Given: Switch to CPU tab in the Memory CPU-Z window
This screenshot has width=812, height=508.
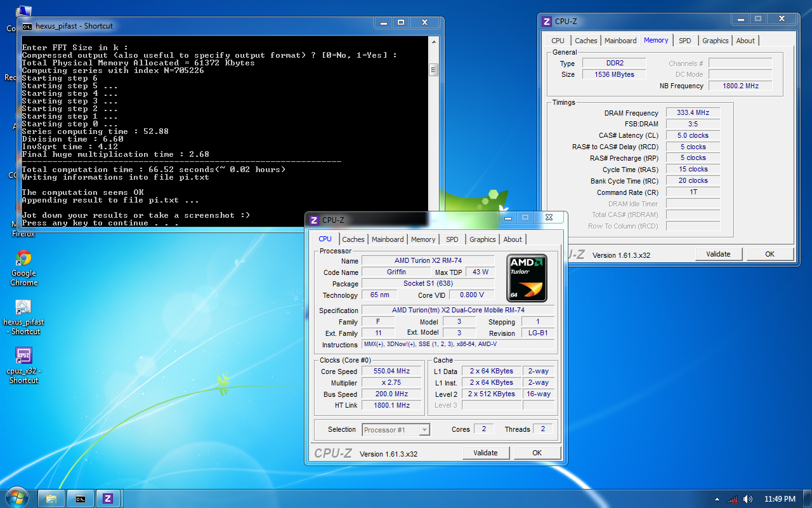Looking at the screenshot, I should [x=558, y=41].
